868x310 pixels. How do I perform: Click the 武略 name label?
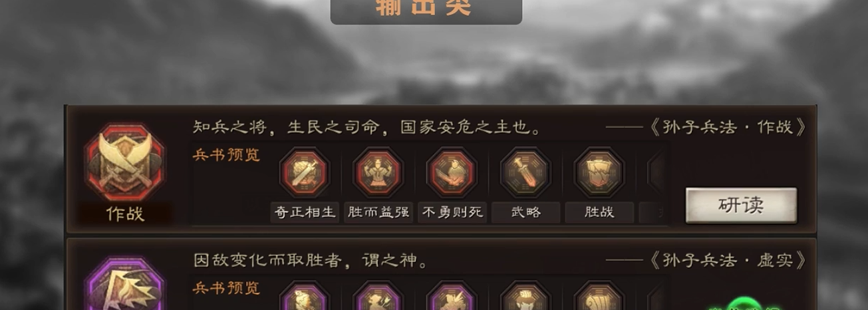(x=525, y=213)
